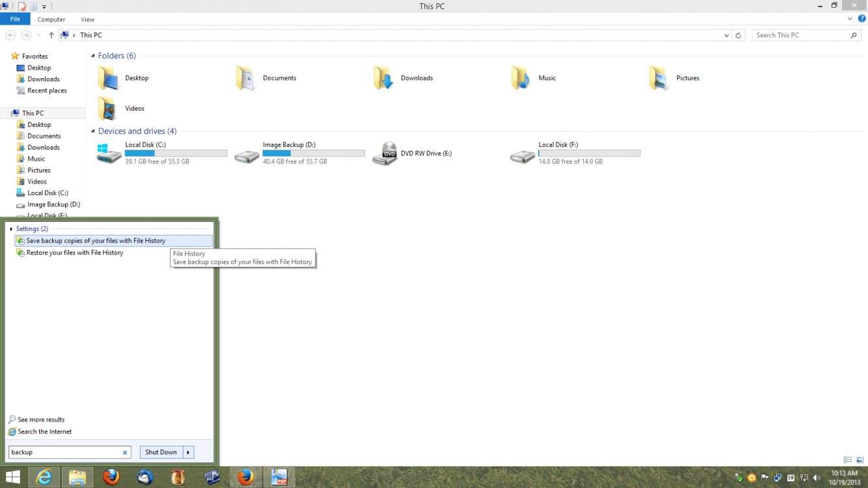Viewport: 868px width, 488px height.
Task: Click the Shut Down button
Action: coord(161,452)
